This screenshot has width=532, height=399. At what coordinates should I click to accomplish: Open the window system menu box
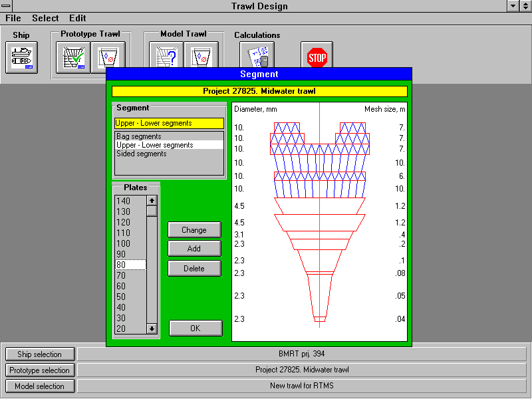(x=7, y=6)
